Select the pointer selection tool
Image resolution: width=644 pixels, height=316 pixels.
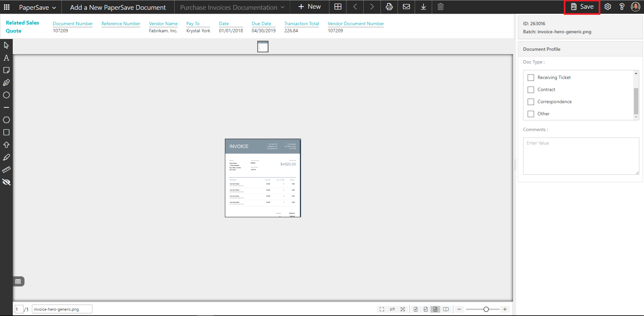pos(6,45)
